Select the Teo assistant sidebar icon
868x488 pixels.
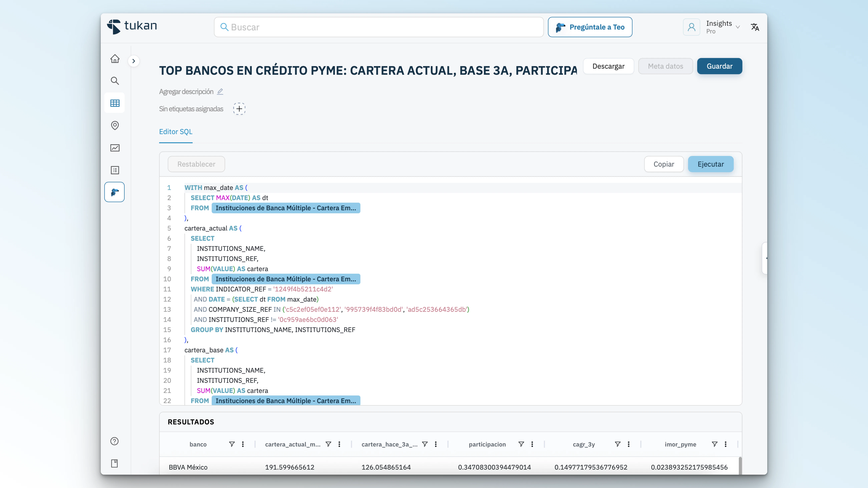click(115, 192)
